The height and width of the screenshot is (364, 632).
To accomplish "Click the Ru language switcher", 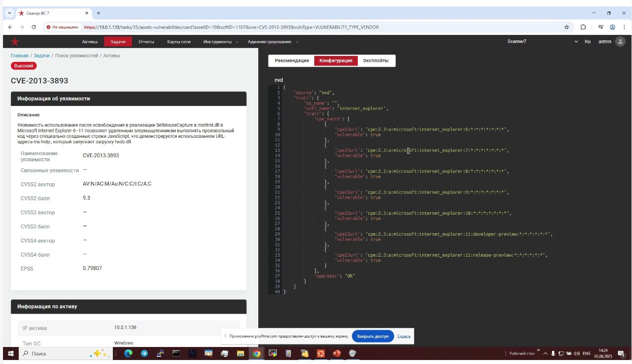I will [x=588, y=41].
